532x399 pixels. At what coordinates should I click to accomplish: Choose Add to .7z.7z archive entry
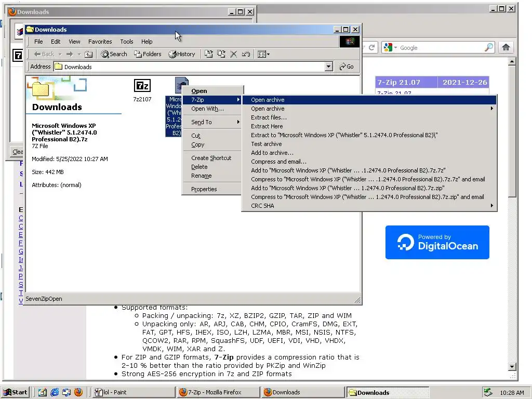[369, 170]
